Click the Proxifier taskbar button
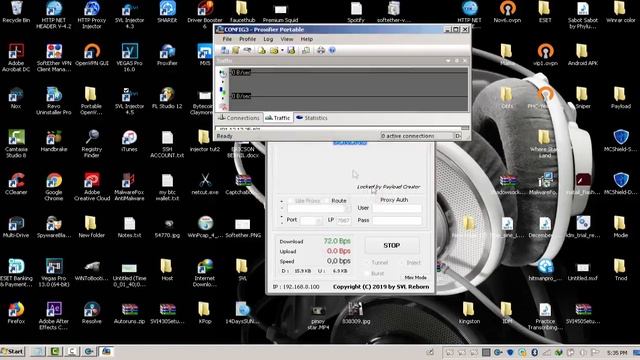Image resolution: width=640 pixels, height=360 pixels. pos(106,351)
